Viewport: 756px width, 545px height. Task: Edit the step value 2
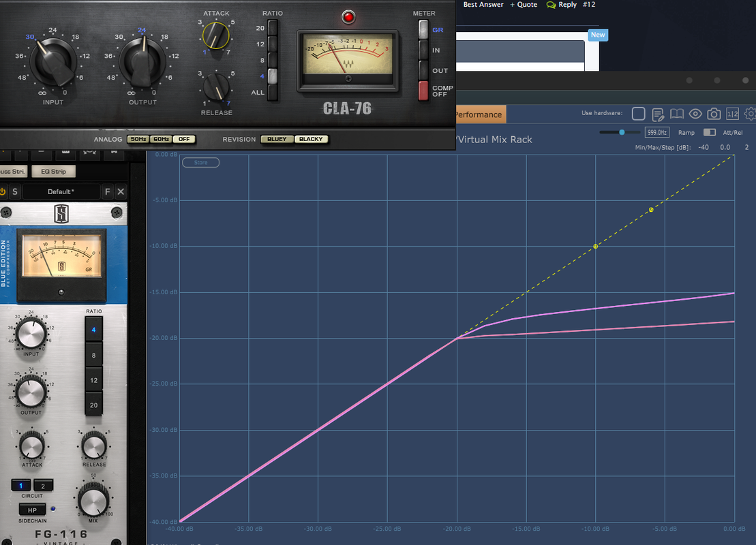[747, 147]
